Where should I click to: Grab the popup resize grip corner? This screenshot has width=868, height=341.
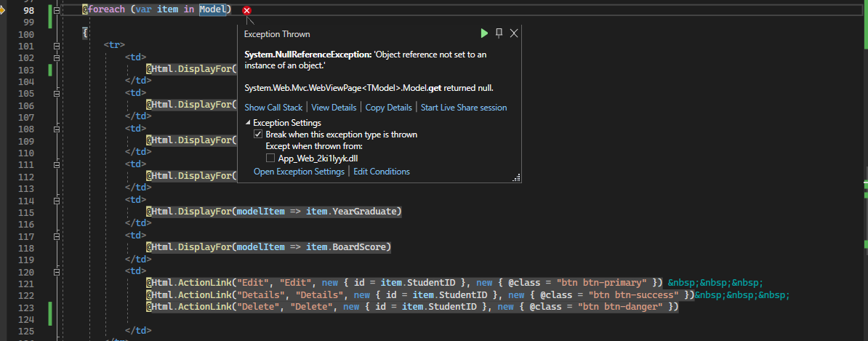pos(516,177)
